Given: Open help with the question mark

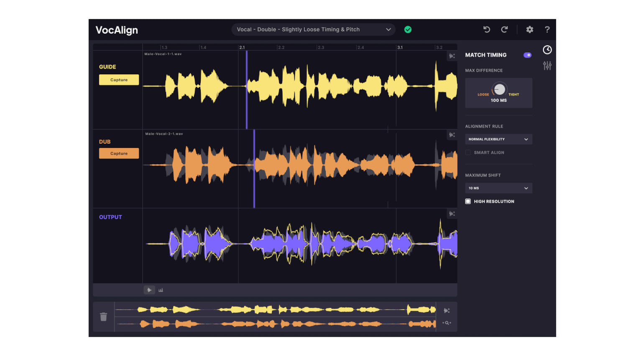Looking at the screenshot, I should click(547, 29).
